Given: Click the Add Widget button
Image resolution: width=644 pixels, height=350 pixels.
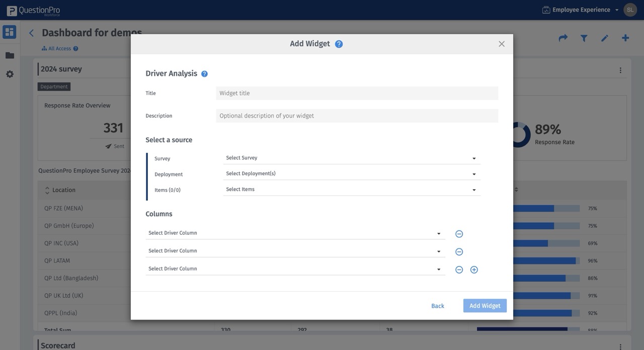Looking at the screenshot, I should 485,306.
